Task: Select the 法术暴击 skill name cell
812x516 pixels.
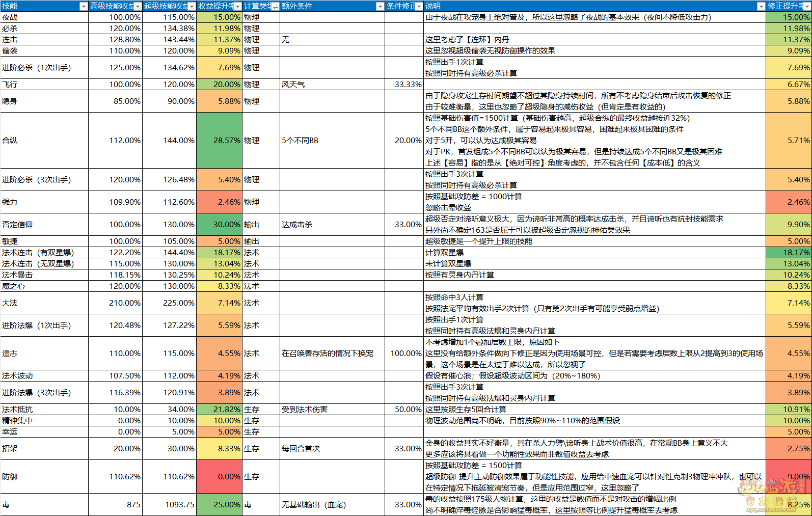Action: coord(44,275)
